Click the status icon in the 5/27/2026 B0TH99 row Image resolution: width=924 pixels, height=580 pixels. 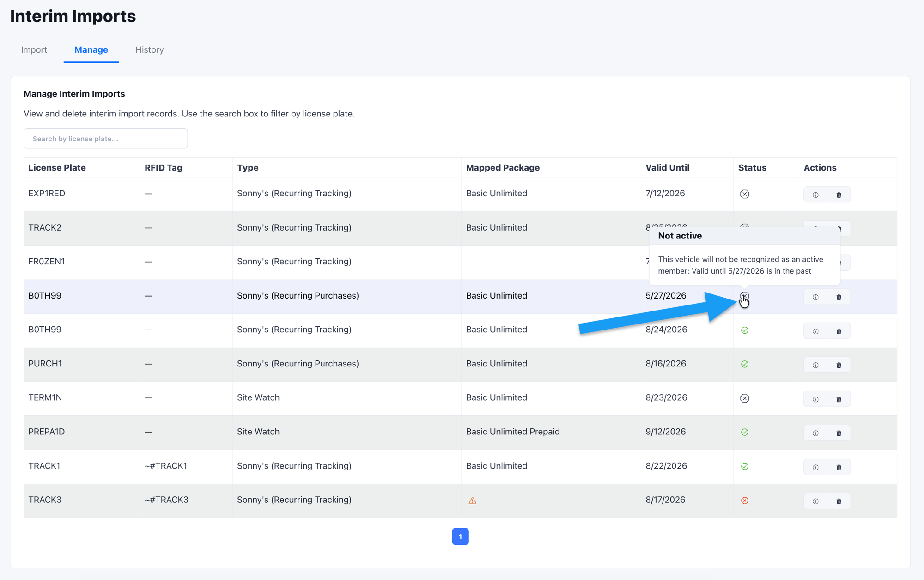point(744,296)
